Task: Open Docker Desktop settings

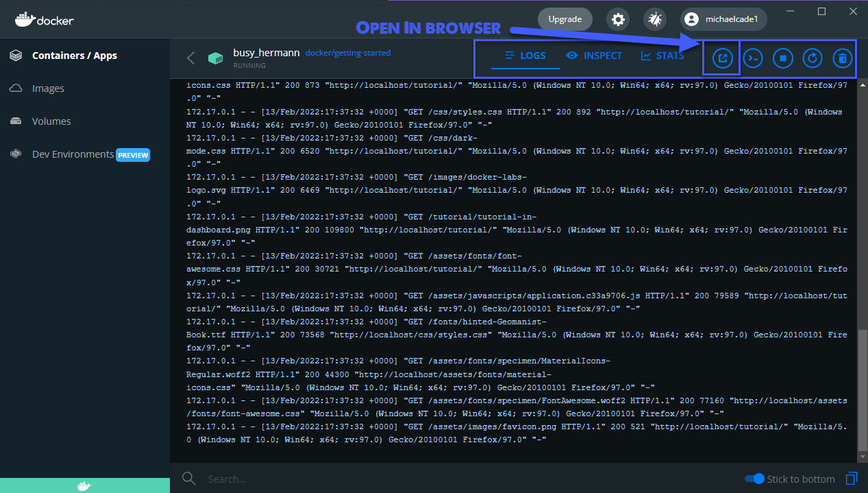Action: 617,19
